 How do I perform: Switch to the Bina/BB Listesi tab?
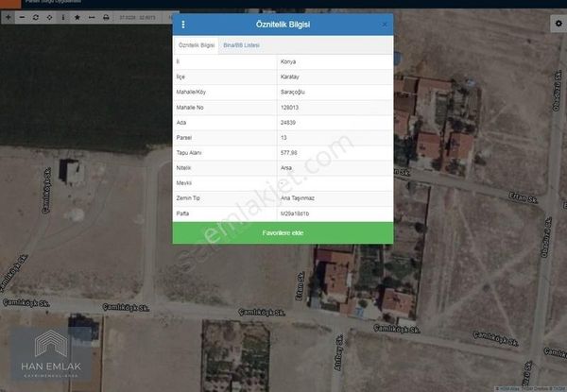point(241,45)
